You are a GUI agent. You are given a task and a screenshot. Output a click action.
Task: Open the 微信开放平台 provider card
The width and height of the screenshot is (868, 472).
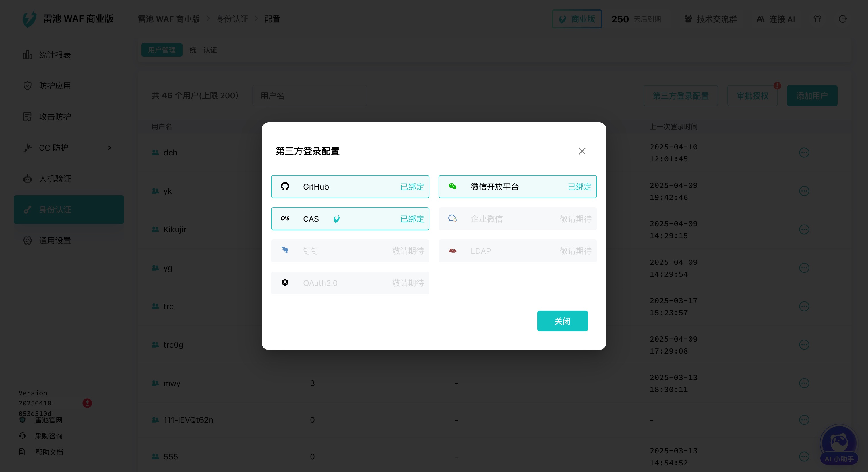tap(518, 186)
